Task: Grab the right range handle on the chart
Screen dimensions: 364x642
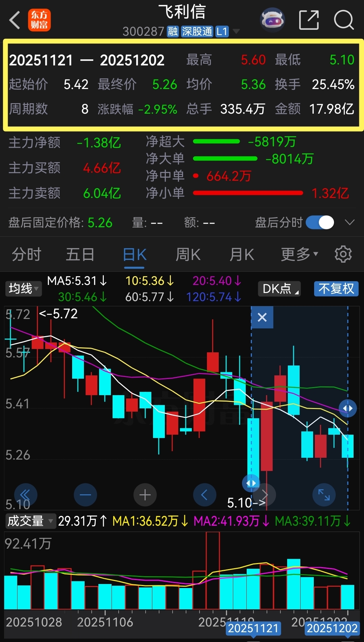Action: pyautogui.click(x=348, y=408)
